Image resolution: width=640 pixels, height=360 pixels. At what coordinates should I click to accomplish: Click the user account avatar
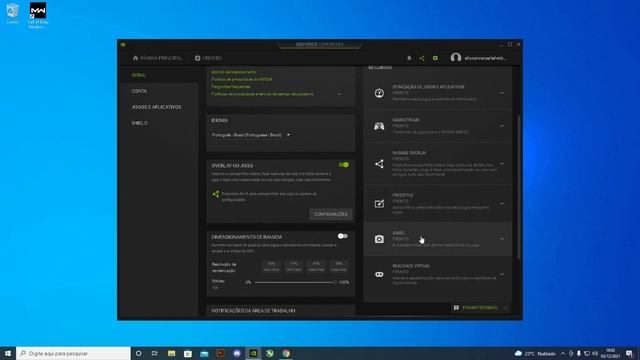pos(456,58)
